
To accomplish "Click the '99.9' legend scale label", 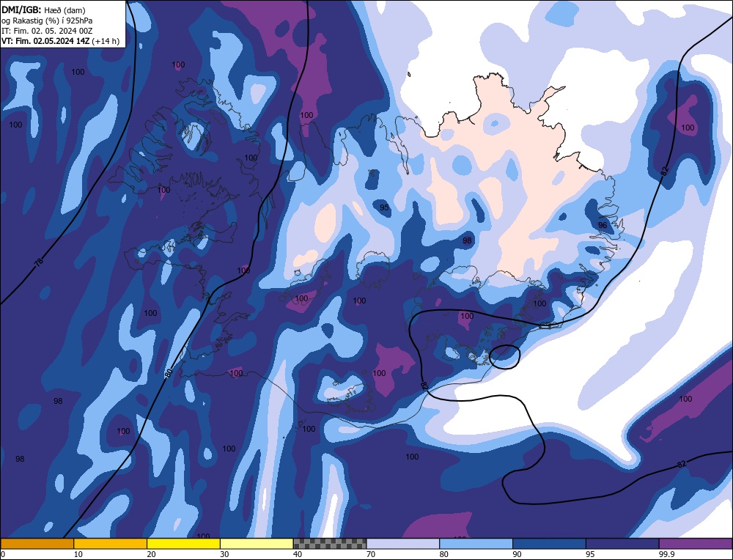I will (x=666, y=554).
